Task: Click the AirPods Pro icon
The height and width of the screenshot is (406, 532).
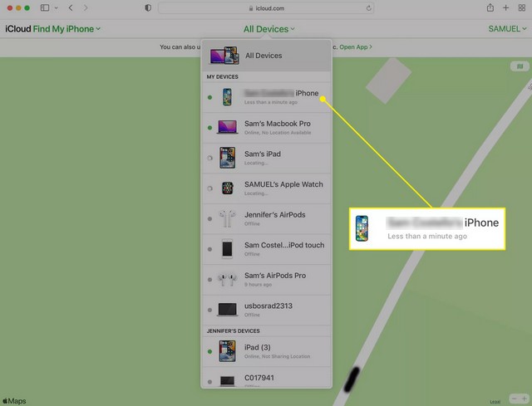Action: (x=227, y=280)
